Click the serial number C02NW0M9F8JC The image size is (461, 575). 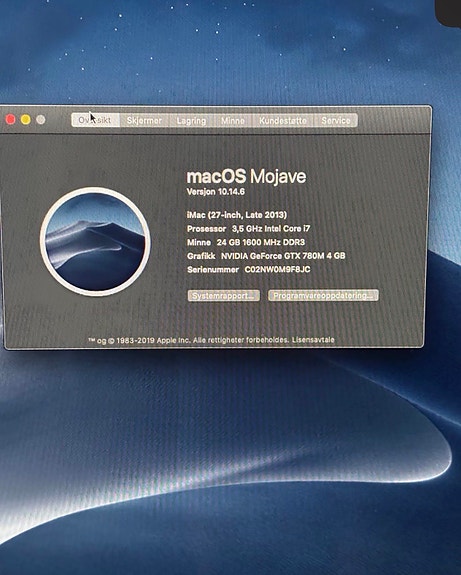(277, 270)
